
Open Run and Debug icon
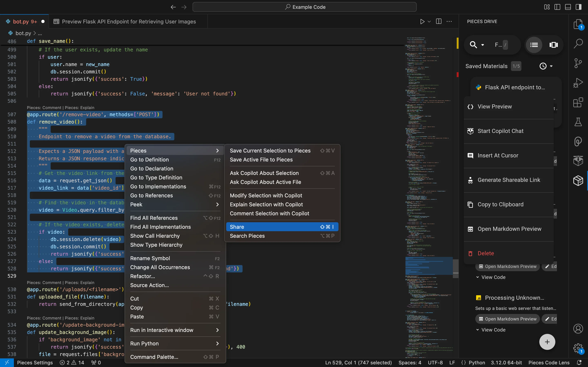click(578, 83)
